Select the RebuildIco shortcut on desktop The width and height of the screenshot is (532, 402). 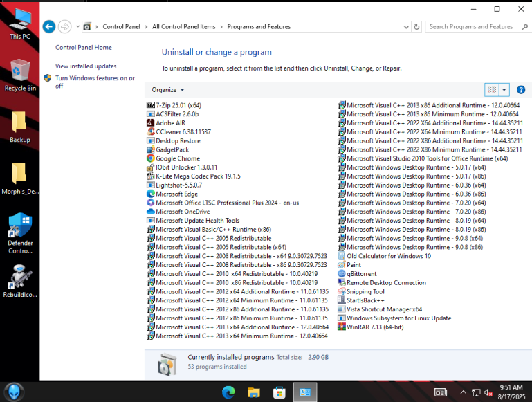click(20, 281)
